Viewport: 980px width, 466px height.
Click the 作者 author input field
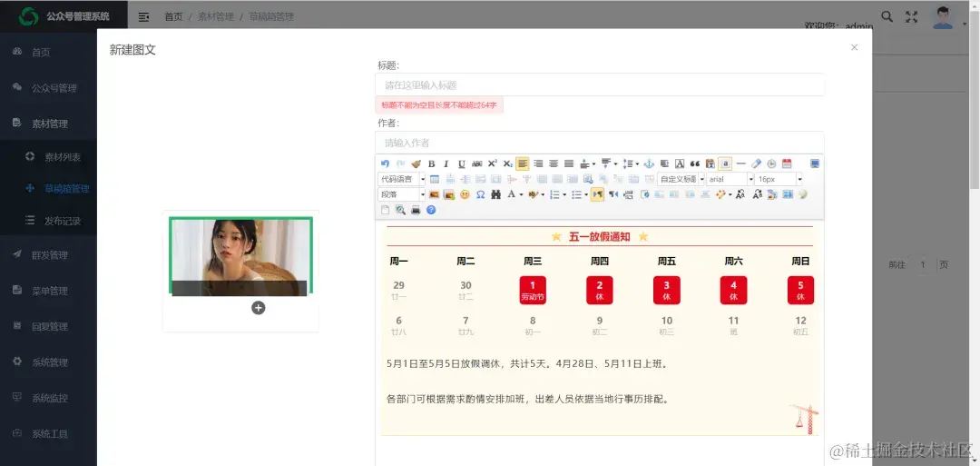point(600,143)
